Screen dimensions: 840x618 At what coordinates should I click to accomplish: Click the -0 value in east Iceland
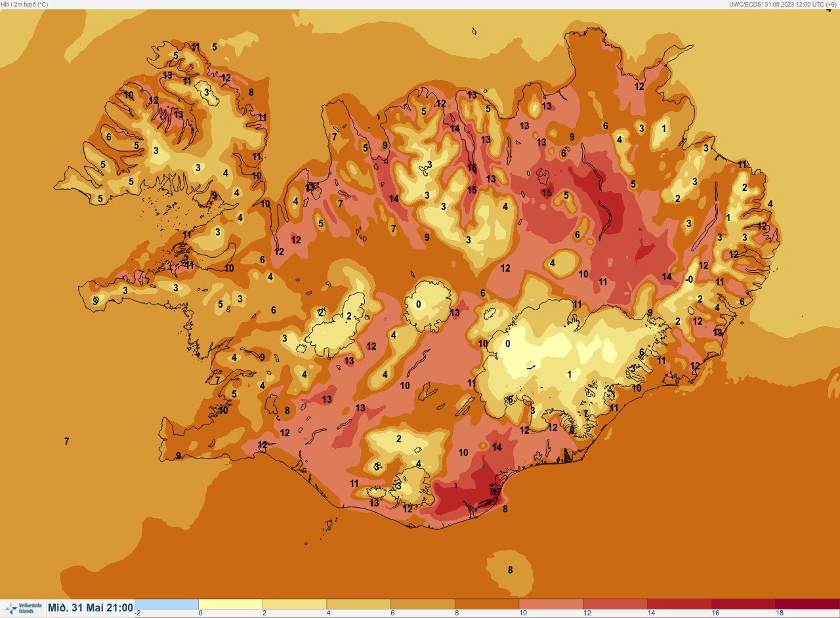688,279
